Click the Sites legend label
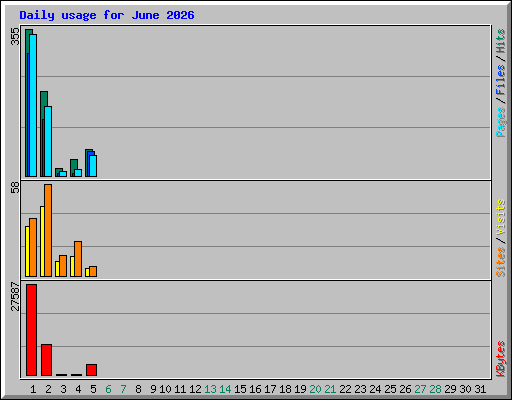Screen dimensions: 512x400 [x=500, y=262]
